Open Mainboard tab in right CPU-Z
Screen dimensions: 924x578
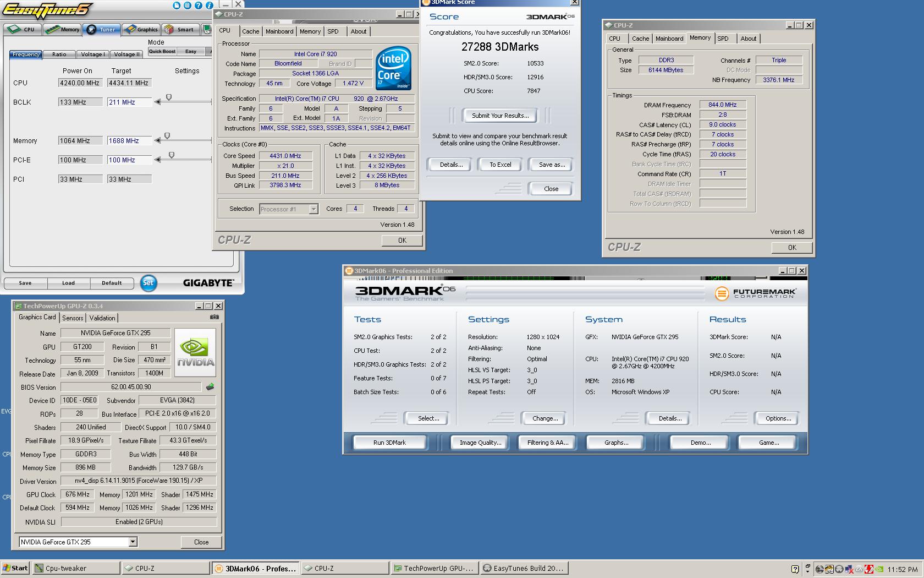click(669, 39)
